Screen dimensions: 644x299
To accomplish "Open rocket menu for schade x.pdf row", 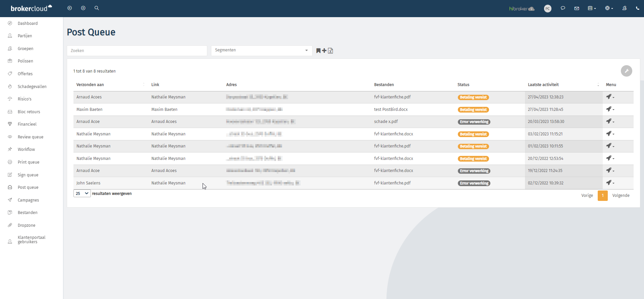I will coord(610,121).
